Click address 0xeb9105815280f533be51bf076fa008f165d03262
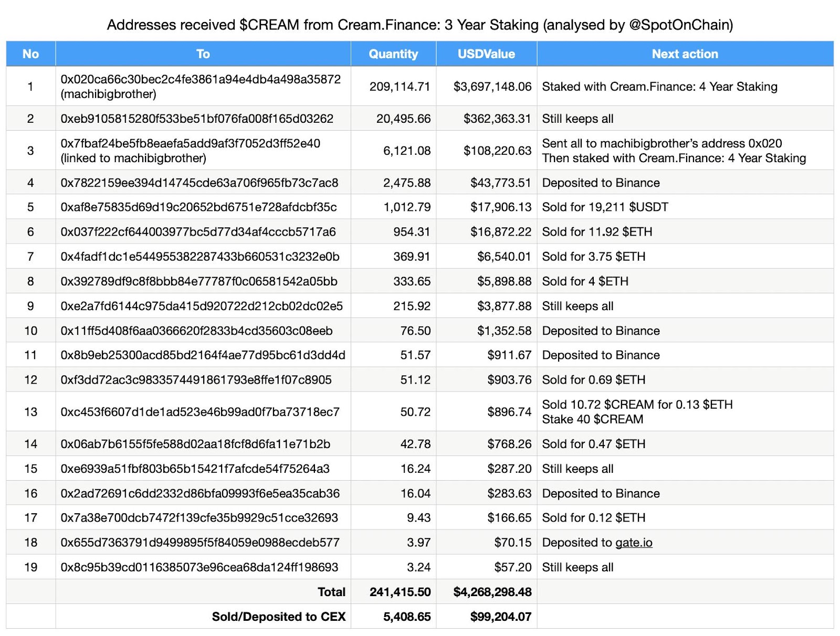 tap(197, 119)
